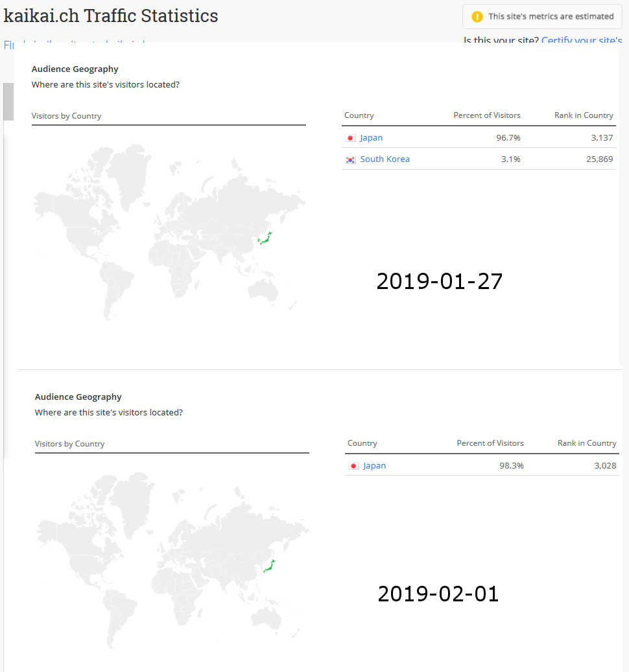629x672 pixels.
Task: Click the 96.7% visitors value for Japan
Action: click(508, 138)
